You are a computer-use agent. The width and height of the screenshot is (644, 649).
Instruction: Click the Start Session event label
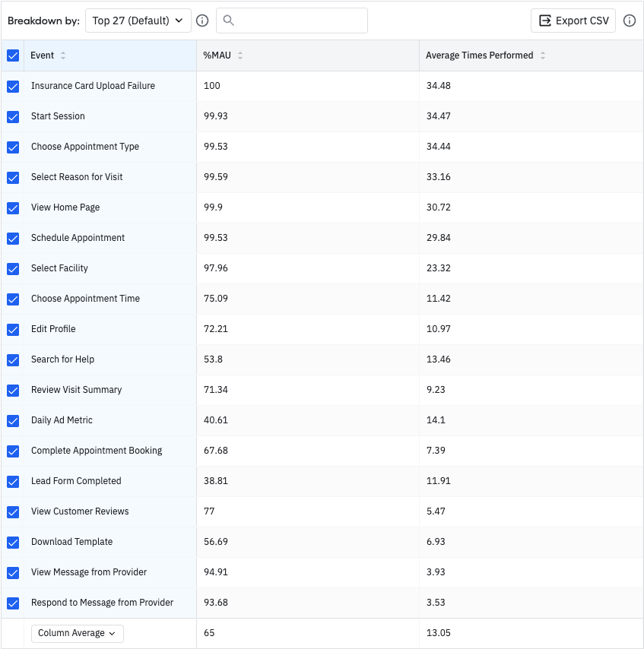58,116
